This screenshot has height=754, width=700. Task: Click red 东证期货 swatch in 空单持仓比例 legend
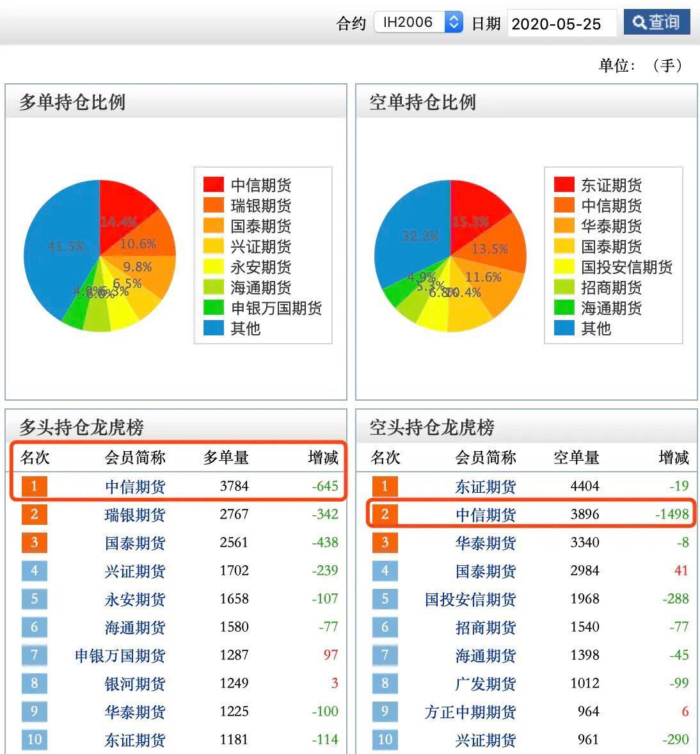click(564, 184)
